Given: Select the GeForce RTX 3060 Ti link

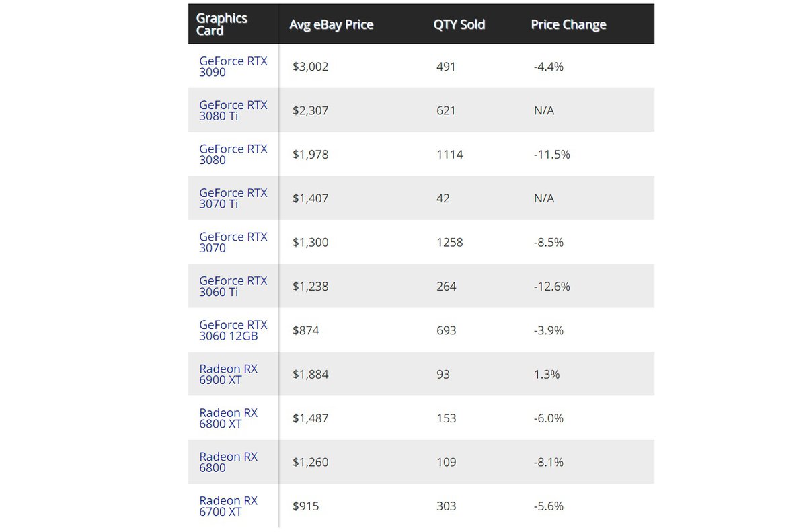Looking at the screenshot, I should (x=233, y=287).
